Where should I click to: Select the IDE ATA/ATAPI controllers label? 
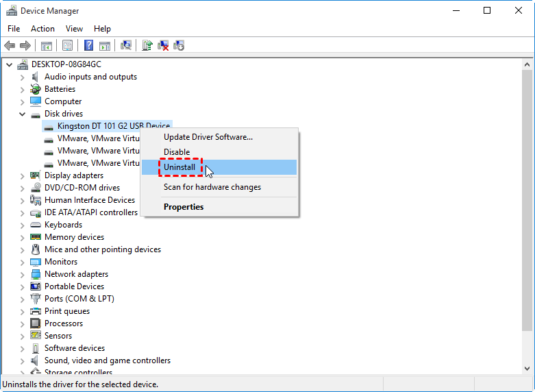91,212
